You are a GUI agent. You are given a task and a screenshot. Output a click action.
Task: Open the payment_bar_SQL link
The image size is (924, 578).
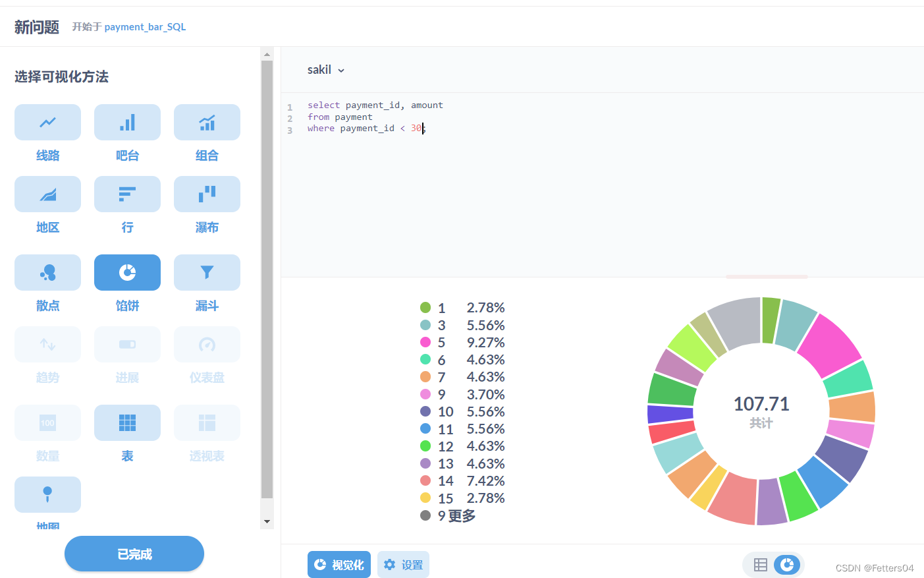tap(145, 27)
